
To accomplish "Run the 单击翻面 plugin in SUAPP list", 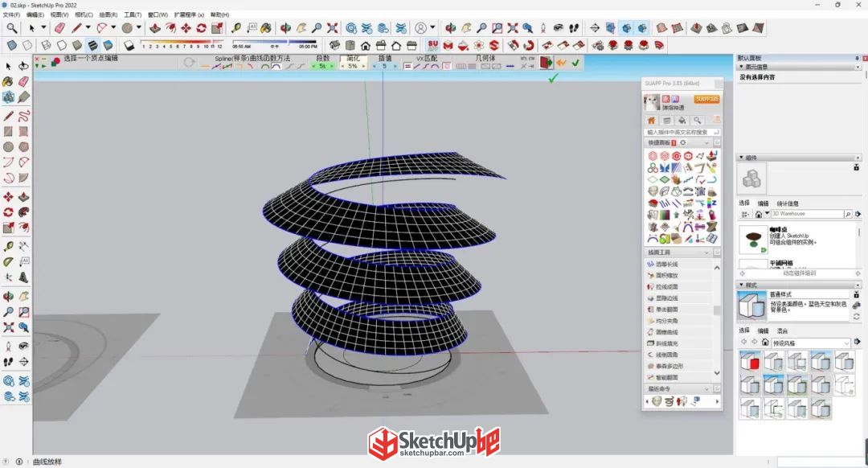I will pyautogui.click(x=667, y=310).
